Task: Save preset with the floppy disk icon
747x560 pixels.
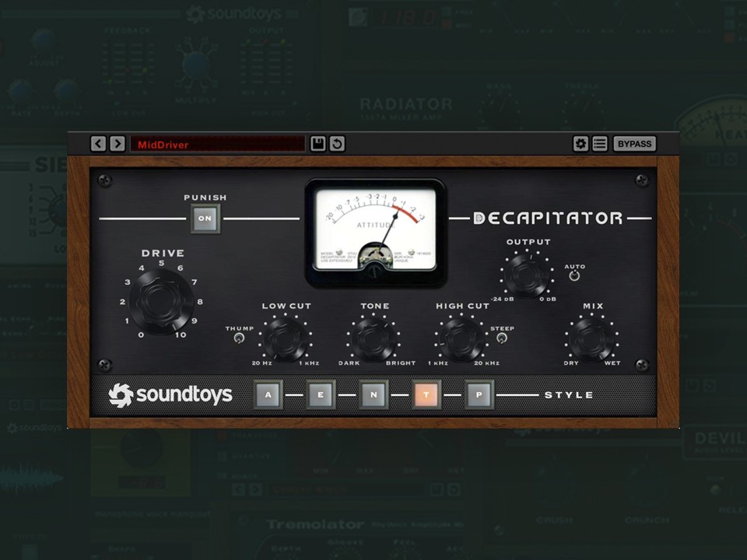Action: pos(317,143)
